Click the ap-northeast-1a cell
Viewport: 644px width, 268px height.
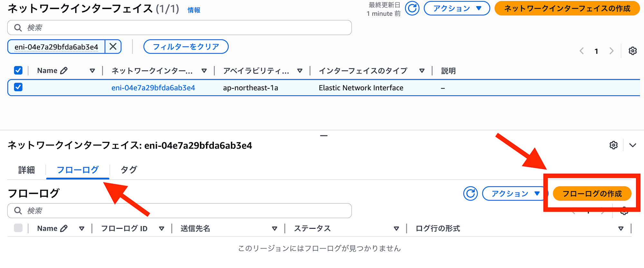(x=251, y=88)
